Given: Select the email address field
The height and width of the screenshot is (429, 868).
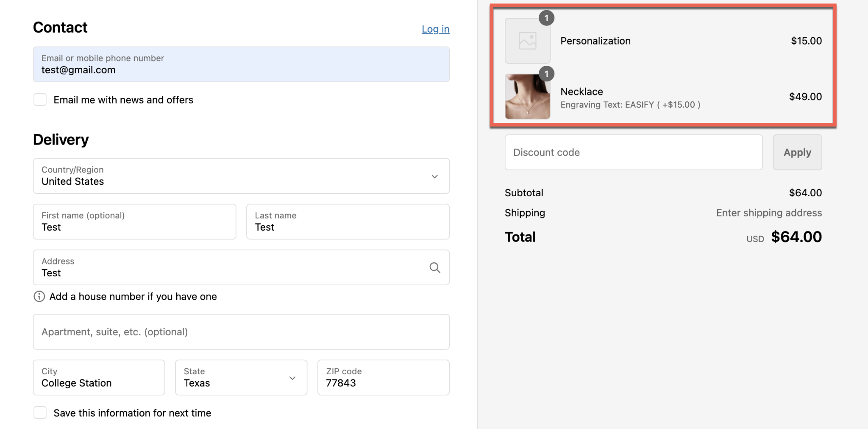Looking at the screenshot, I should 241,64.
